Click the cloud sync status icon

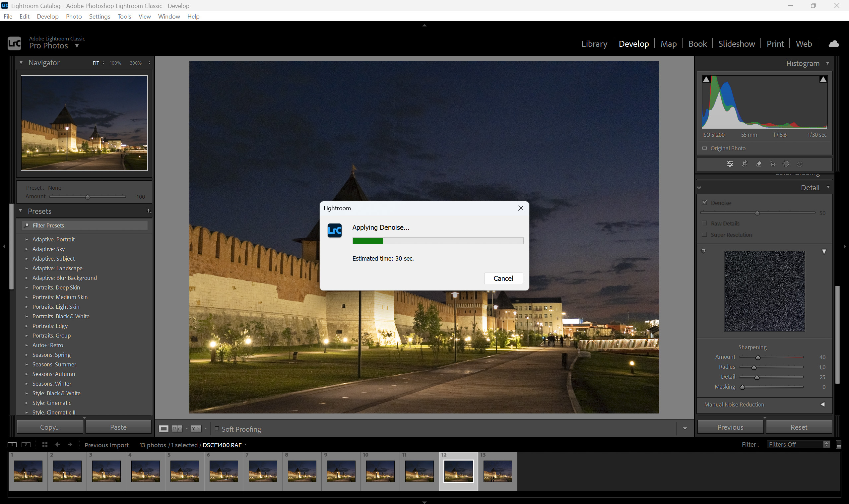pos(834,44)
